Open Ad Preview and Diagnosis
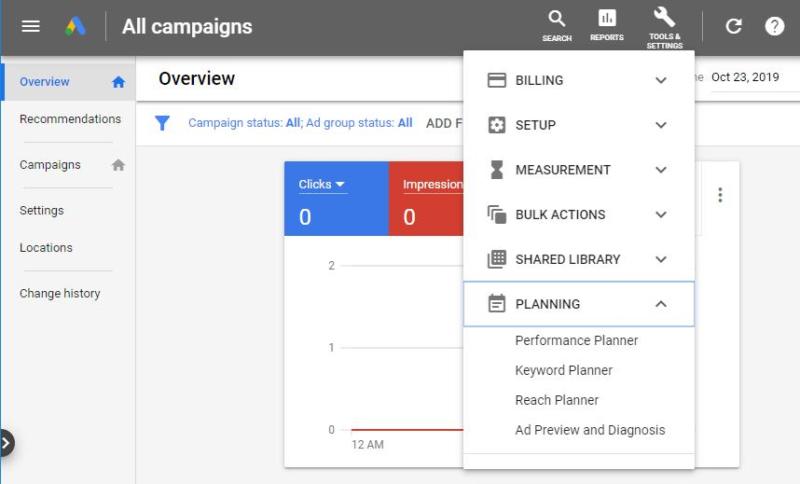The width and height of the screenshot is (800, 484). [590, 430]
